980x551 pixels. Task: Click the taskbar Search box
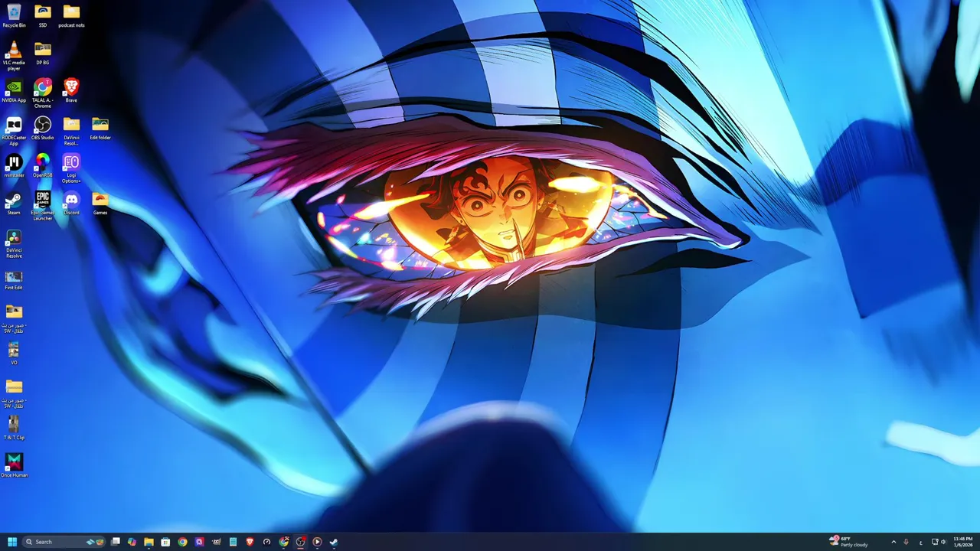(64, 542)
